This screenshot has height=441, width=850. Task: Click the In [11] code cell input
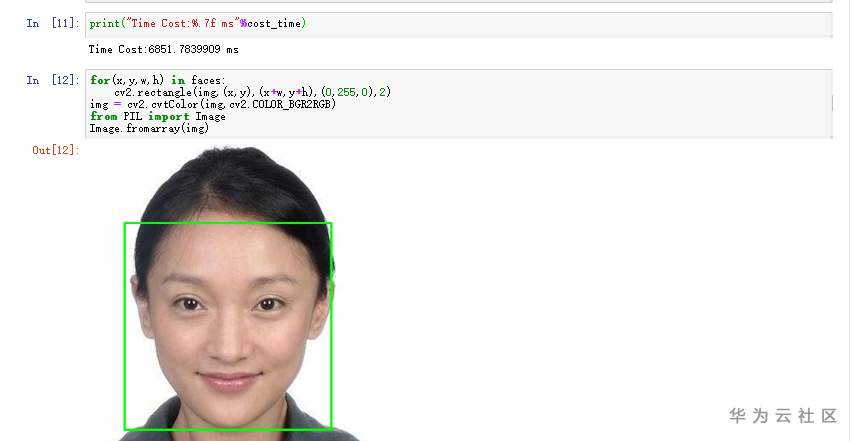click(459, 24)
